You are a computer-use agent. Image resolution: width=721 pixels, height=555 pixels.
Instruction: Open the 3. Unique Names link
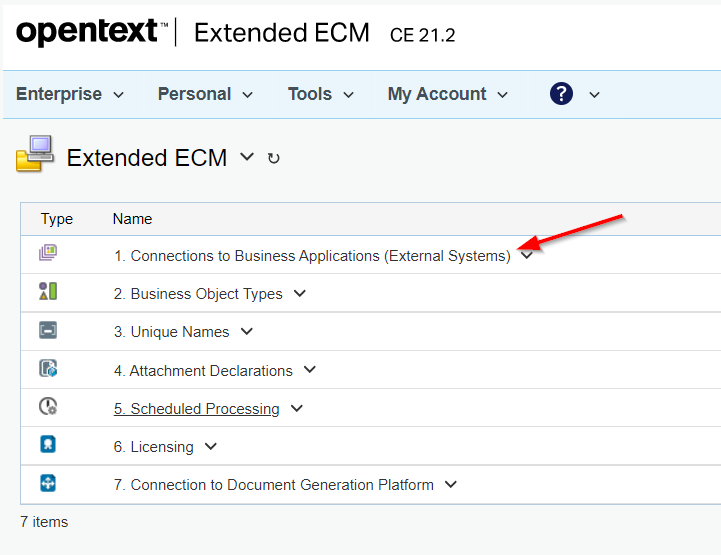click(x=171, y=332)
